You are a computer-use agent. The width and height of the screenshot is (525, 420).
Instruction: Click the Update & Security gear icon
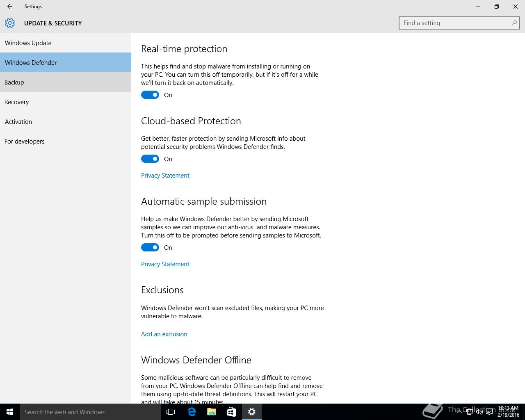(x=10, y=23)
